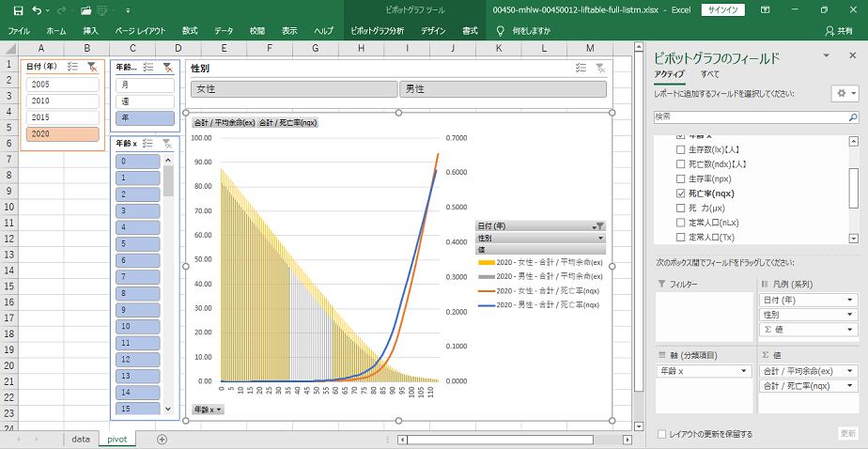Expand the 年齢 x axis field dropdown
This screenshot has height=449, width=868.
(x=744, y=371)
